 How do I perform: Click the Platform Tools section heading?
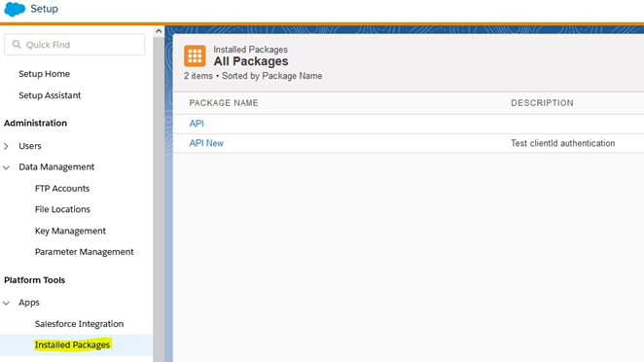34,280
